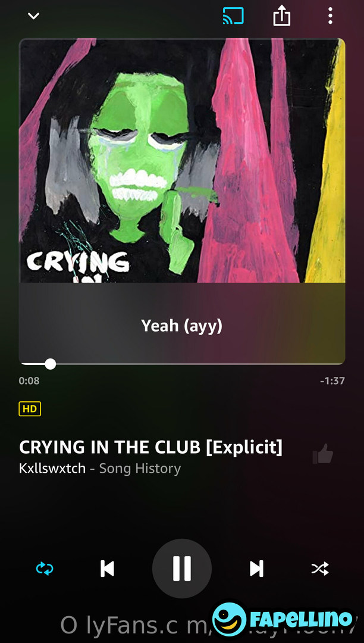Toggle the repeat mode icon
This screenshot has height=643, width=364.
pyautogui.click(x=45, y=569)
